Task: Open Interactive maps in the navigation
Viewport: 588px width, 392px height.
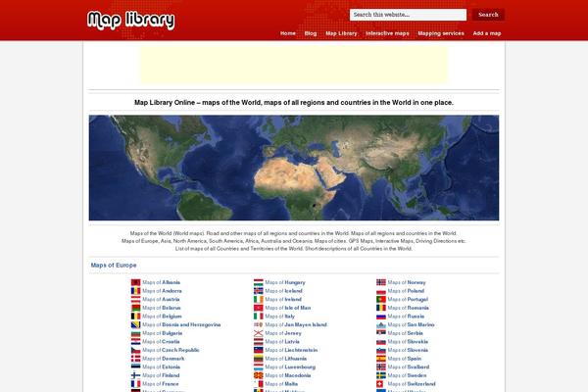Action: (387, 33)
